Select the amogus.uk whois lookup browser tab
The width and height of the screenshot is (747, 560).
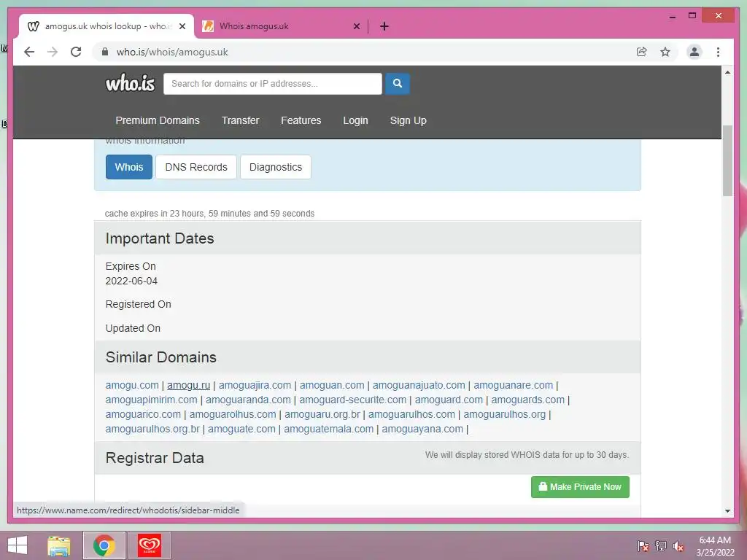(107, 26)
